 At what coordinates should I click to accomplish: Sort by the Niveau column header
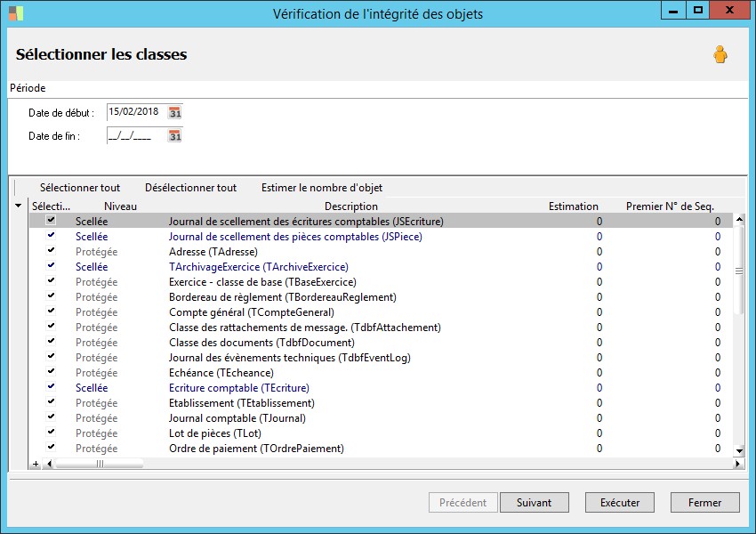(120, 206)
